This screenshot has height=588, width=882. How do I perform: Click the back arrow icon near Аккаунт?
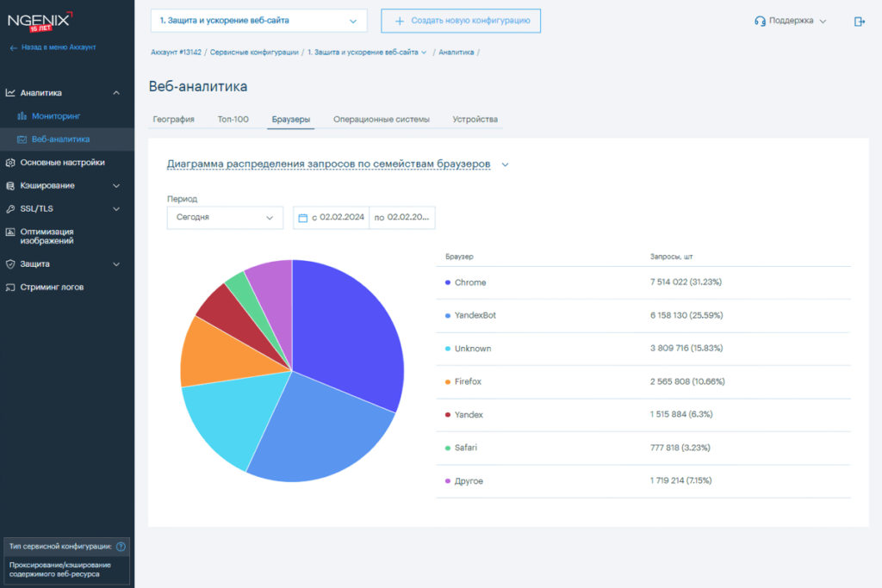pos(14,48)
